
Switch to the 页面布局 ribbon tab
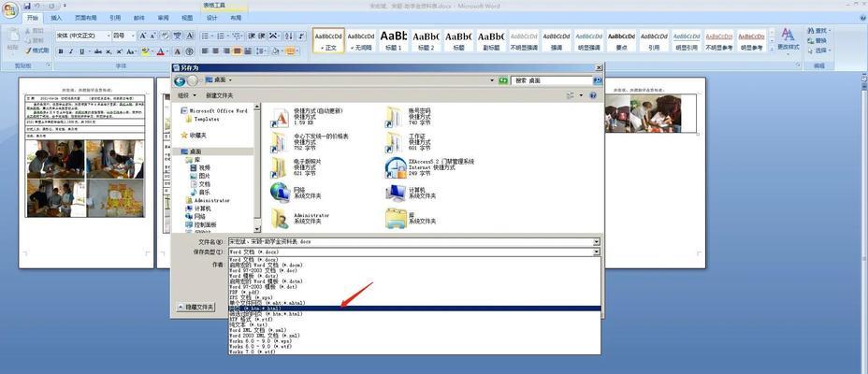(x=85, y=18)
